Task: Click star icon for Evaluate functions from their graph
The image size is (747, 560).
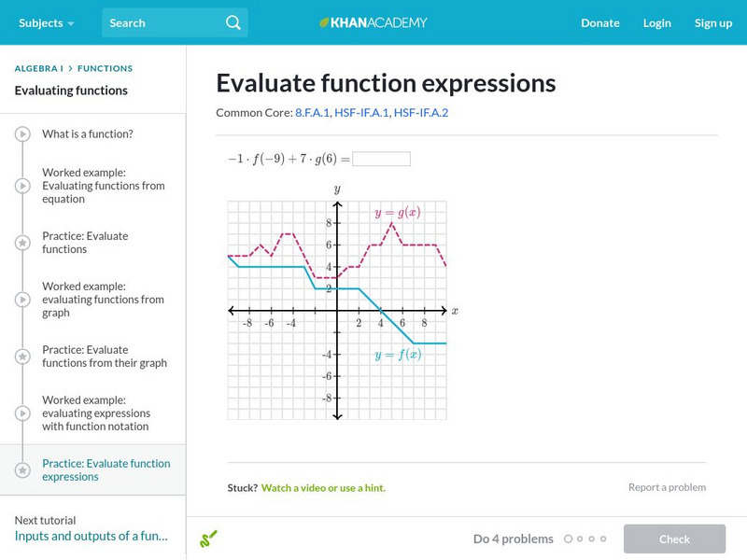Action: (22, 357)
